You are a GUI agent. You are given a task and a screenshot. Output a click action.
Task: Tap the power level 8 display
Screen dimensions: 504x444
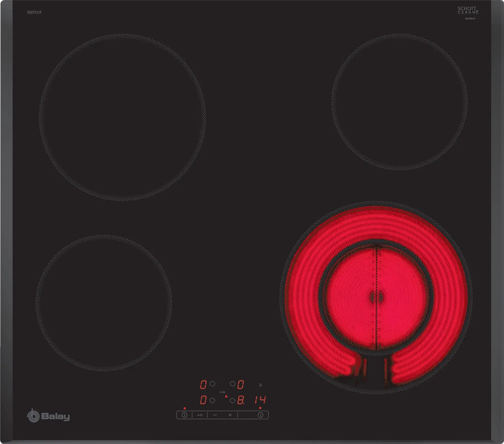point(241,400)
